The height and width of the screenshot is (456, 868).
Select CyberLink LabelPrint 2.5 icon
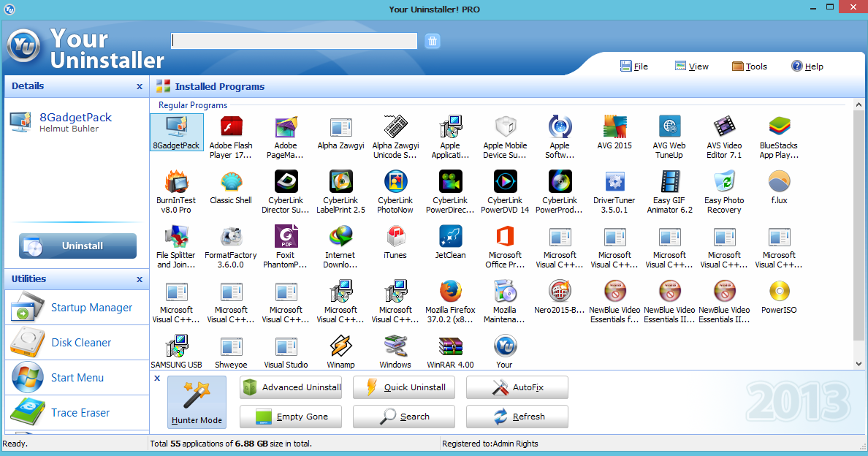point(340,182)
